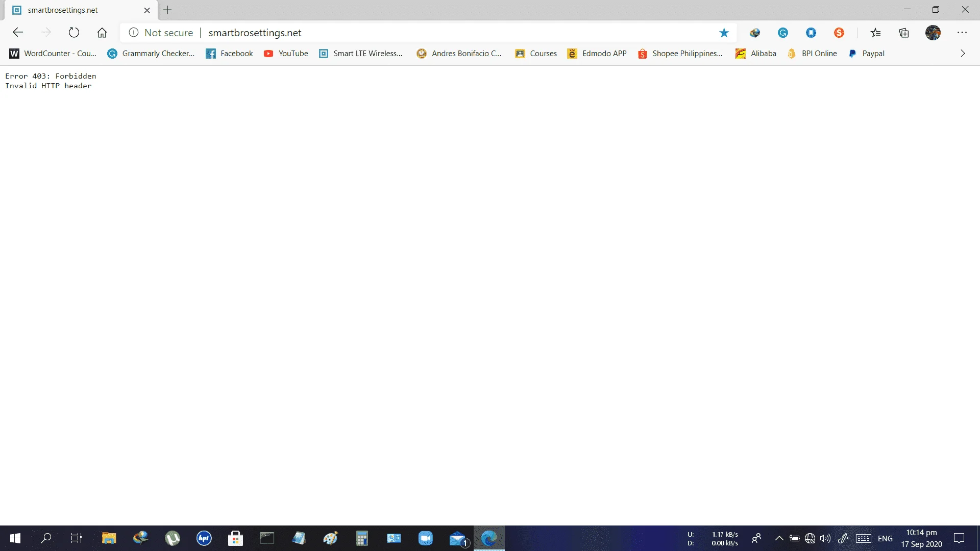This screenshot has height=551, width=980.
Task: Open the user profile avatar
Action: [933, 33]
